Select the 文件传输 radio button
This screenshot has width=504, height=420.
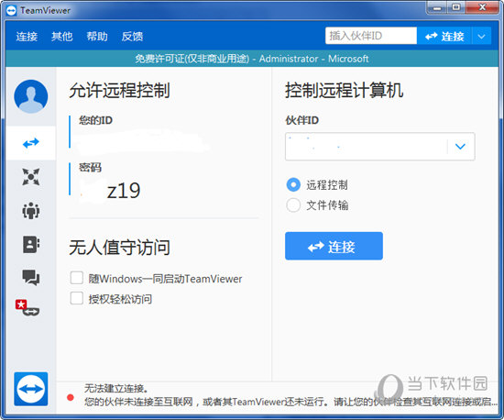[x=293, y=205]
